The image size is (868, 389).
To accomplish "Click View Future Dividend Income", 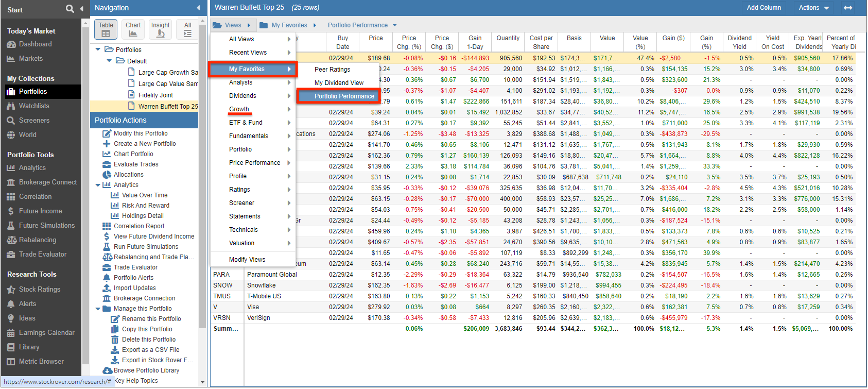I will [154, 236].
